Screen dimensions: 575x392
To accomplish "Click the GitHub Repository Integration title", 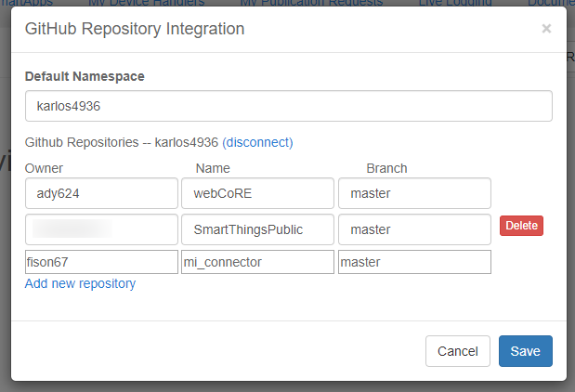I will pos(135,29).
